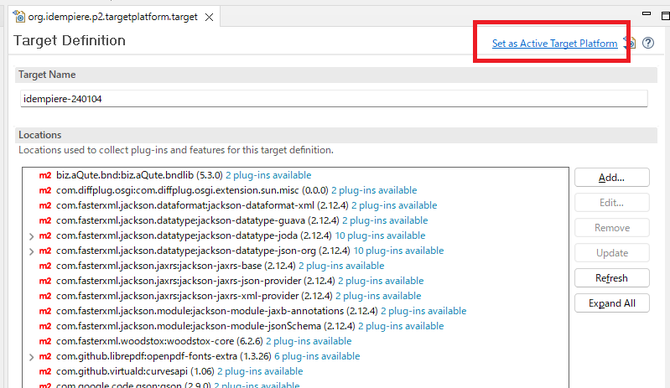The height and width of the screenshot is (388, 670).
Task: Click '10 plug-ins available' on joda row
Action: click(380, 235)
